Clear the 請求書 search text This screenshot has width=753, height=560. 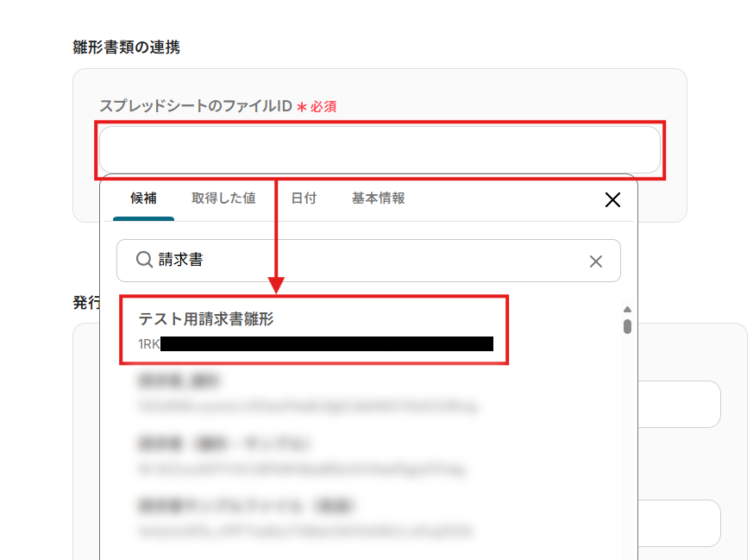595,261
